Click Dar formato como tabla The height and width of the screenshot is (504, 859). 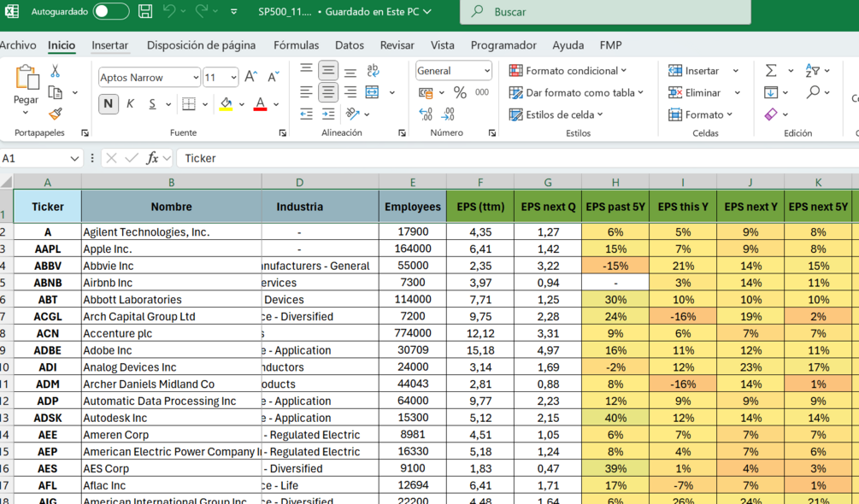pyautogui.click(x=576, y=92)
